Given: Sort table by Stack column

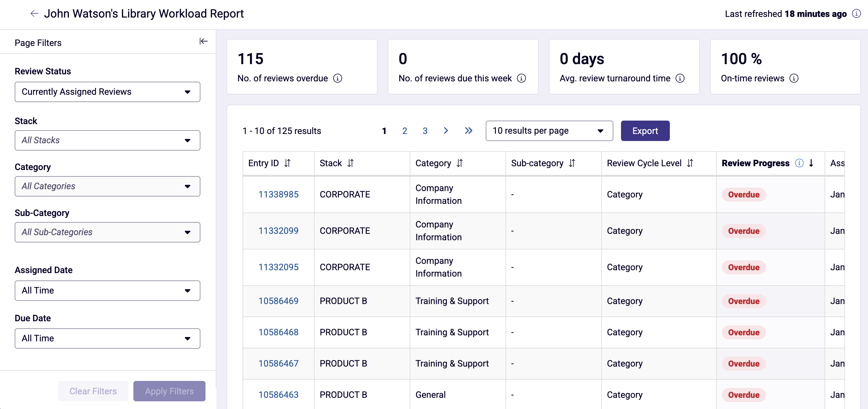Looking at the screenshot, I should click(x=350, y=163).
